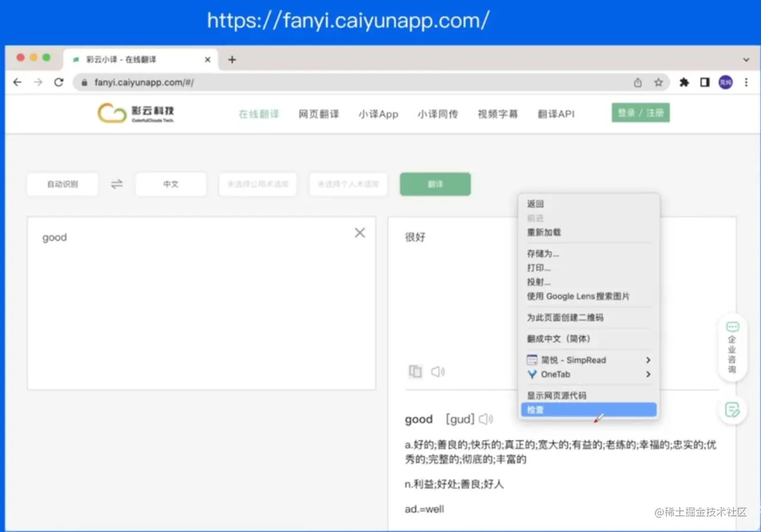
Task: Reload the page with refresh icon
Action: 59,82
